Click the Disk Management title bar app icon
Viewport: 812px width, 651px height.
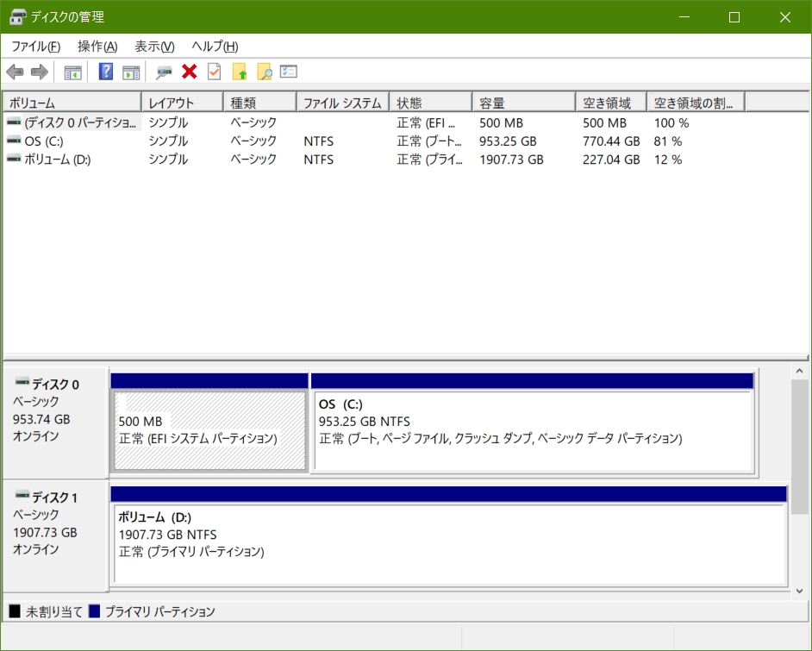pyautogui.click(x=17, y=16)
